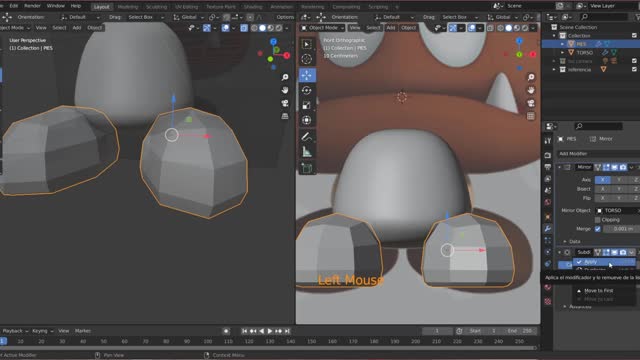Open Global orientation dropdown in right header
Image resolution: width=640 pixels, height=360 pixels.
pos(503,17)
